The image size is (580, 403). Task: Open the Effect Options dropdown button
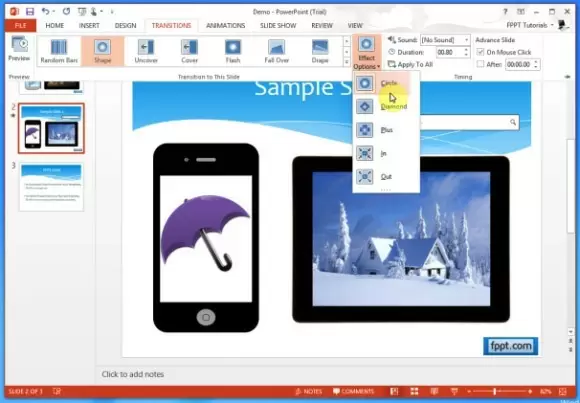click(366, 53)
